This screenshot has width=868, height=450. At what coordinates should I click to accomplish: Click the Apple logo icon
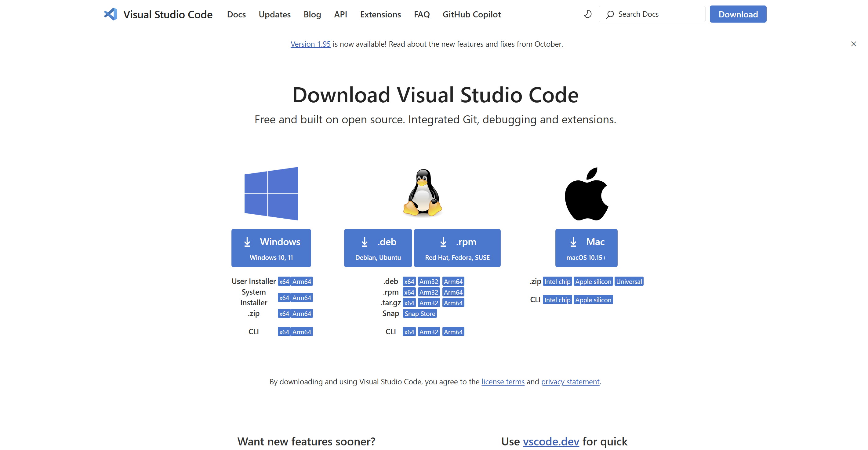[586, 194]
